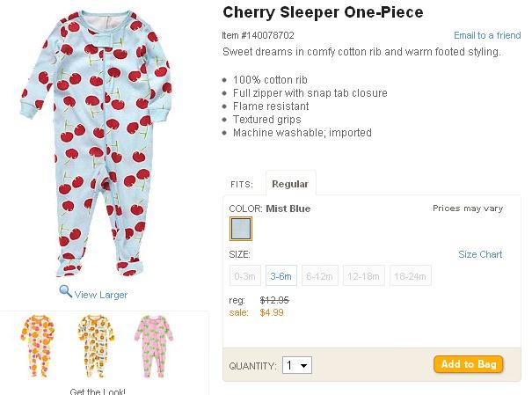The width and height of the screenshot is (532, 395).
Task: Click the magnifier icon beside View Larger
Action: click(65, 293)
